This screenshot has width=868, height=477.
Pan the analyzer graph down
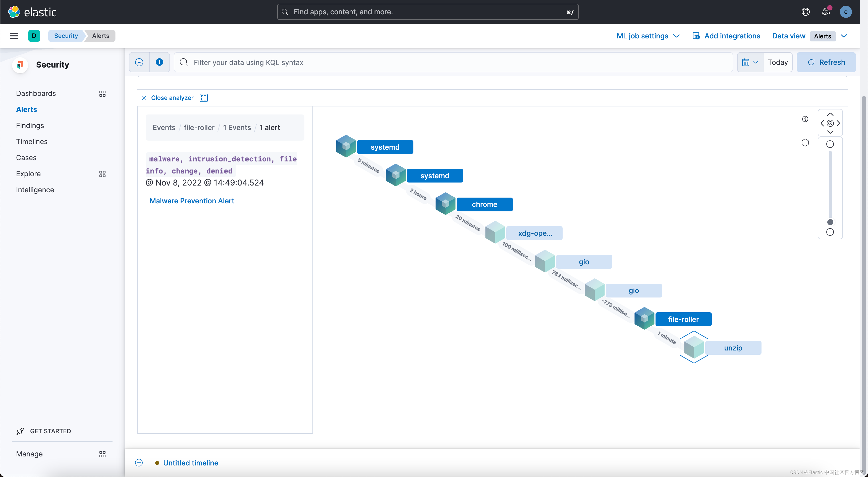(x=830, y=132)
